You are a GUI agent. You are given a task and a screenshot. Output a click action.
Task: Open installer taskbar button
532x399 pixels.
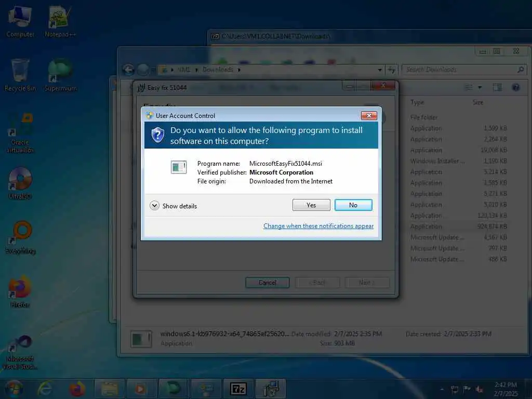tap(271, 389)
